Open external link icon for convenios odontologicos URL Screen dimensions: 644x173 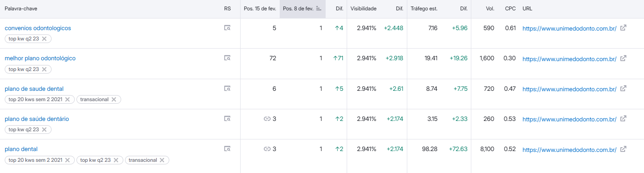(623, 28)
